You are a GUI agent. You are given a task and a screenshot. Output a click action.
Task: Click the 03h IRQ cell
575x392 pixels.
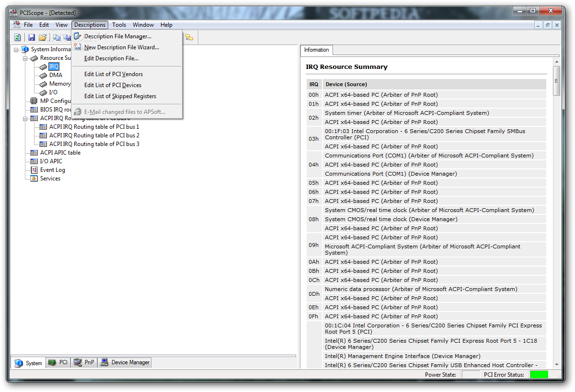[314, 139]
